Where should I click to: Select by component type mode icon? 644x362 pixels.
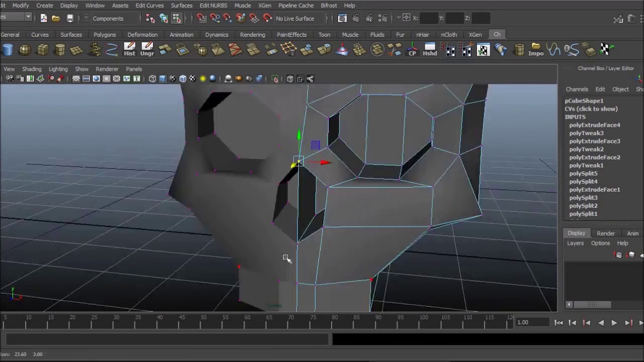pos(176,19)
